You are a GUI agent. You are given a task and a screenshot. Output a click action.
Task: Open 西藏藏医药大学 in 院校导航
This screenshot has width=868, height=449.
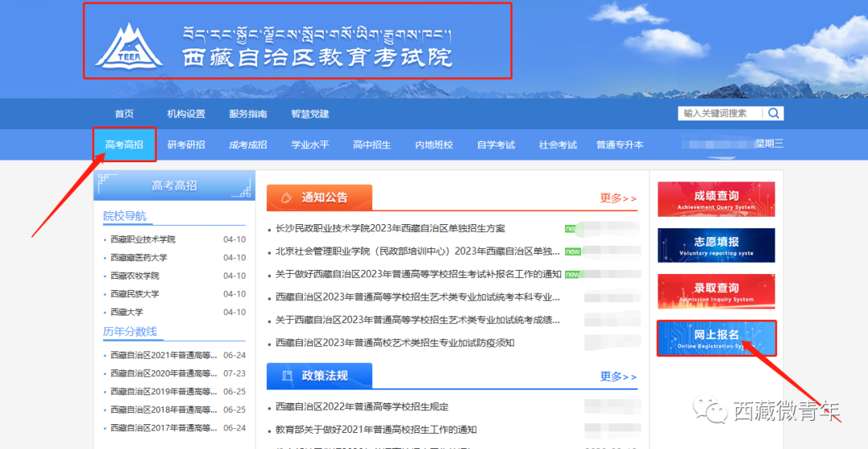click(139, 258)
